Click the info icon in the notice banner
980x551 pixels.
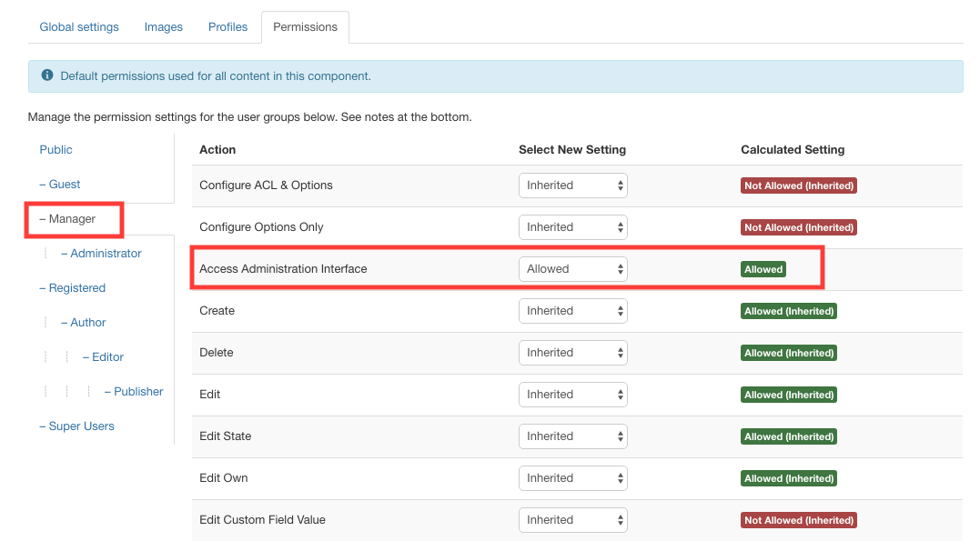point(46,75)
